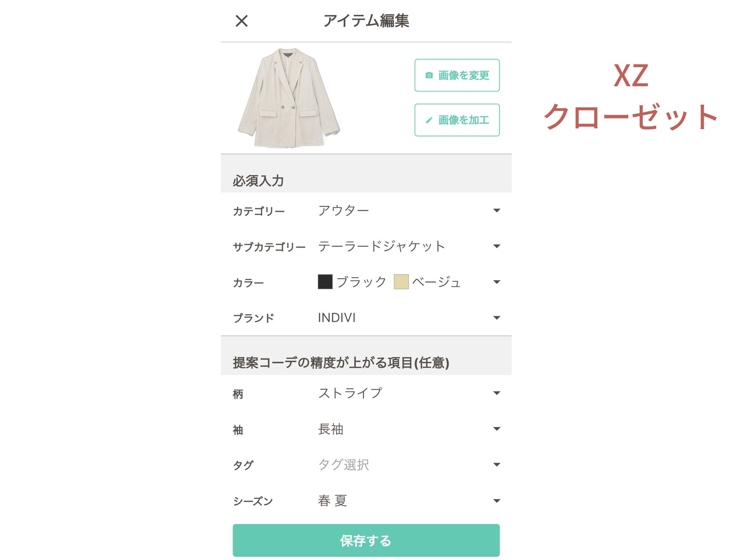Viewport: 747px width, 560px height.
Task: Open the カテゴリー dropdown arrow
Action: (x=497, y=211)
